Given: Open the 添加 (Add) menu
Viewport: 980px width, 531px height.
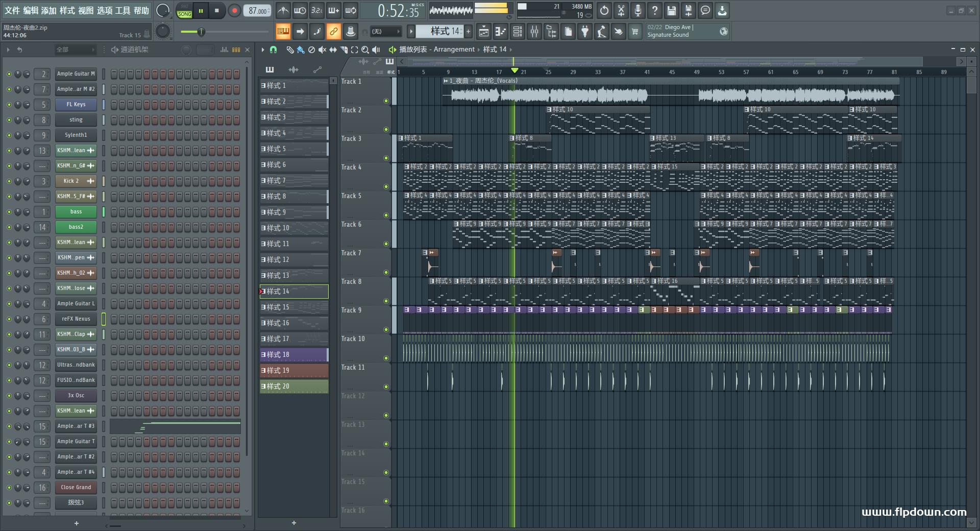Looking at the screenshot, I should click(x=49, y=10).
